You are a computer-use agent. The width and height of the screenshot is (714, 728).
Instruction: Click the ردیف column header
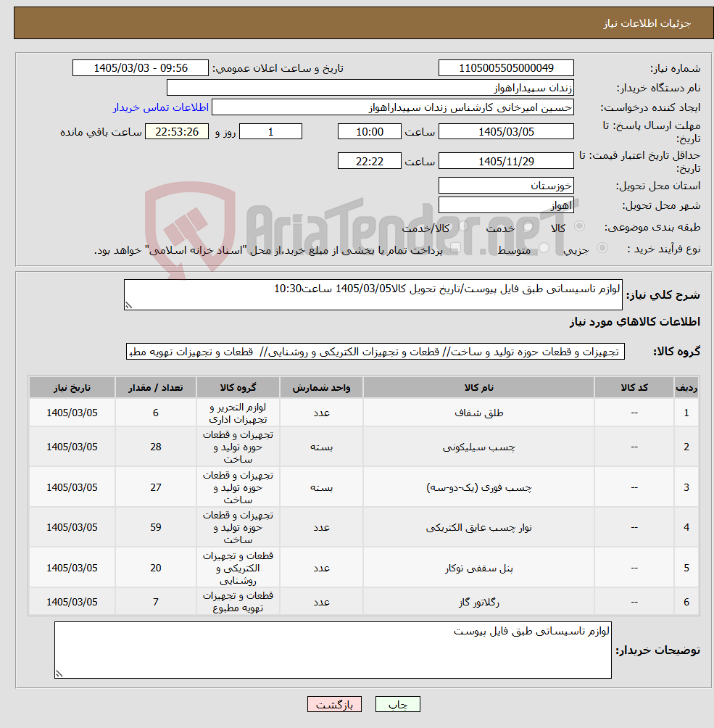pyautogui.click(x=686, y=387)
